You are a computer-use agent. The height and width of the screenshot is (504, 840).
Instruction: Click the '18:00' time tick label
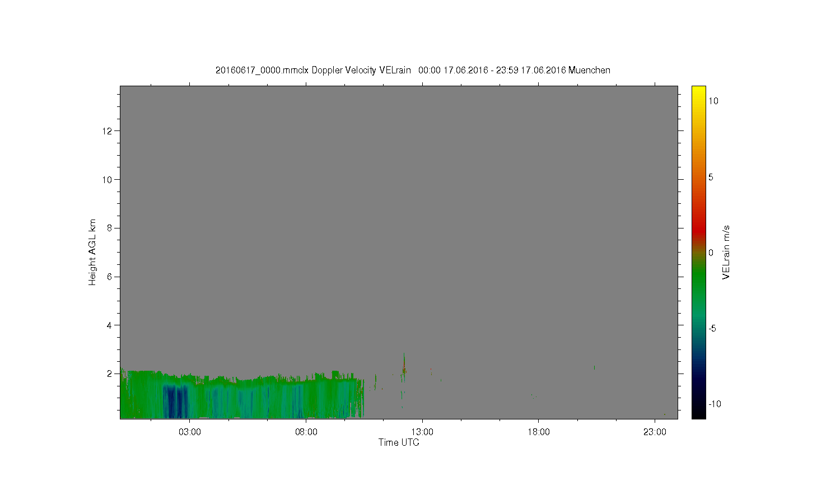pyautogui.click(x=539, y=432)
